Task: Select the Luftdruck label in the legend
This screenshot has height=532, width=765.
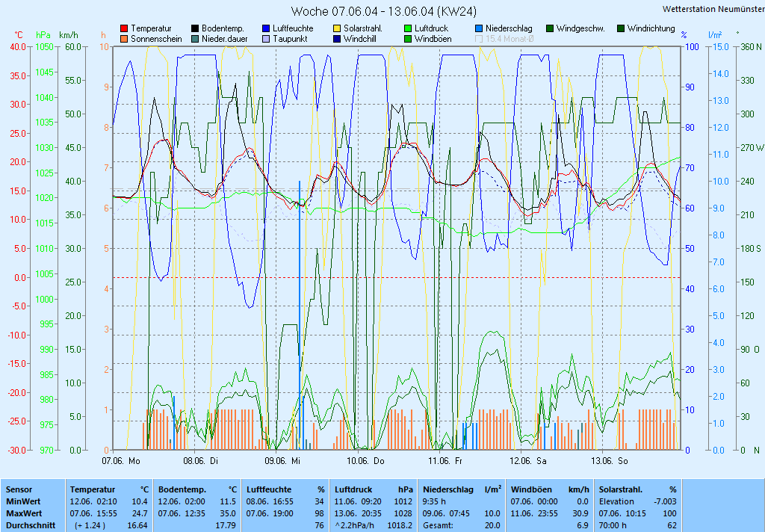Action: pyautogui.click(x=431, y=29)
